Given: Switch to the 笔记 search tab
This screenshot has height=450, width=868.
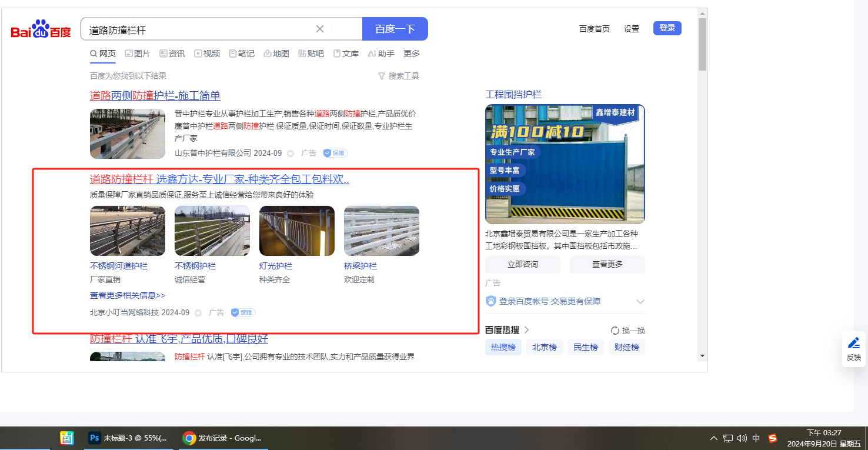Looking at the screenshot, I should click(242, 54).
